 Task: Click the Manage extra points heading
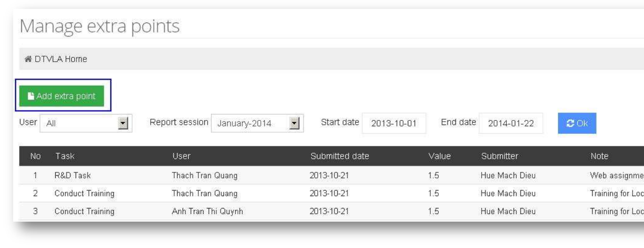(x=100, y=26)
